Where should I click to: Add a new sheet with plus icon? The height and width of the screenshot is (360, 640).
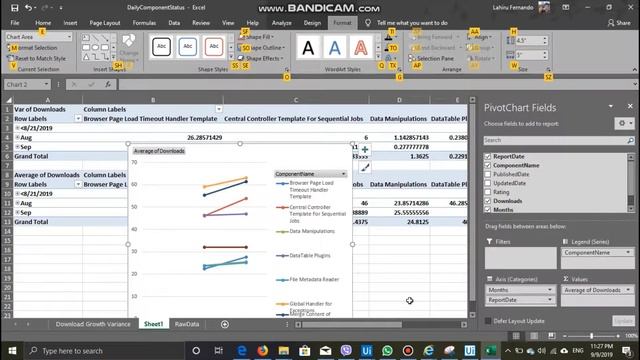(225, 324)
